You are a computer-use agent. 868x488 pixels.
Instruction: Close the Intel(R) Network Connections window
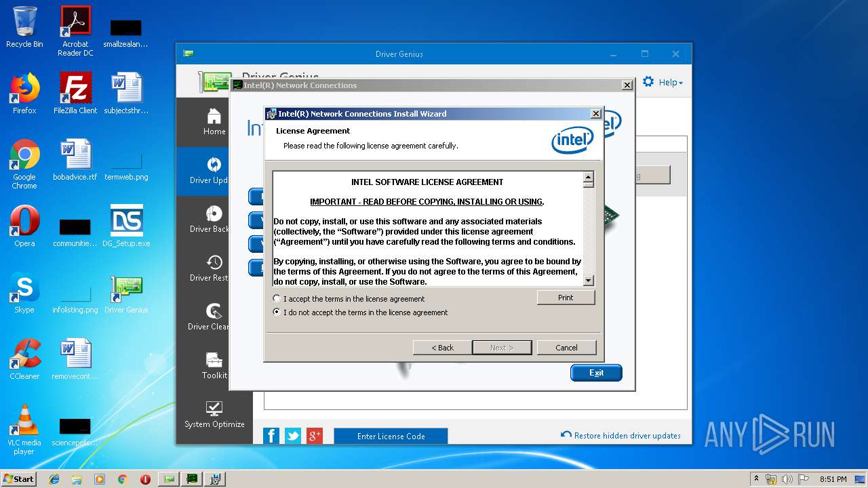pyautogui.click(x=627, y=85)
